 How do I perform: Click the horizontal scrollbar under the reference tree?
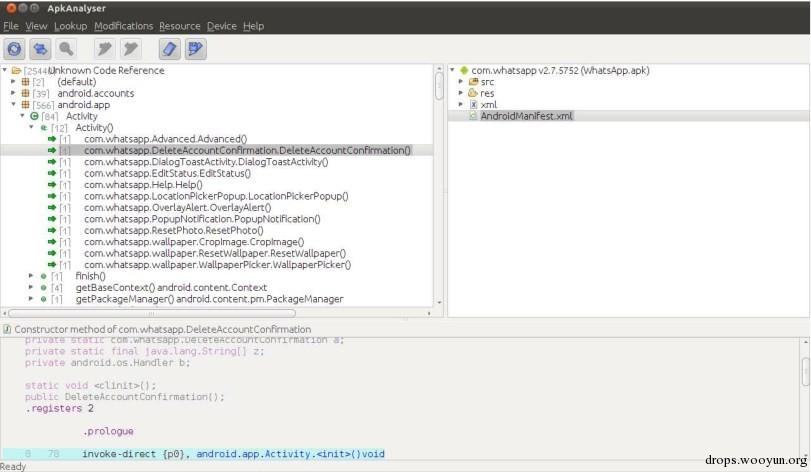click(x=152, y=313)
